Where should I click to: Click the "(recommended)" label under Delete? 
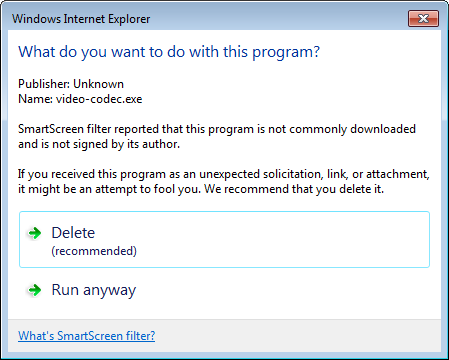click(x=94, y=251)
